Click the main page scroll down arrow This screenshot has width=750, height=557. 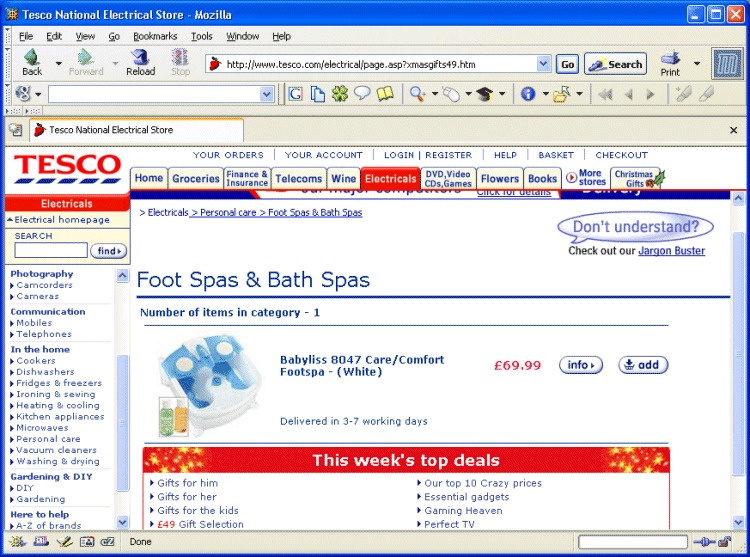click(x=739, y=523)
